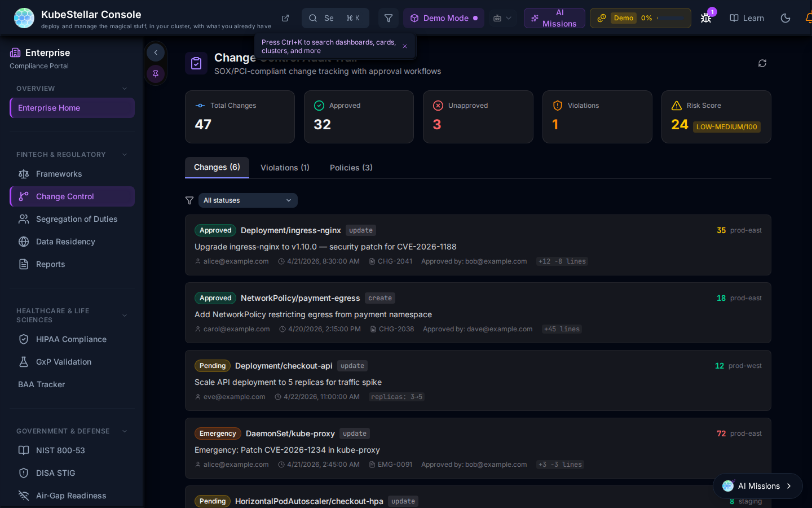Open the Learn link

(x=747, y=18)
